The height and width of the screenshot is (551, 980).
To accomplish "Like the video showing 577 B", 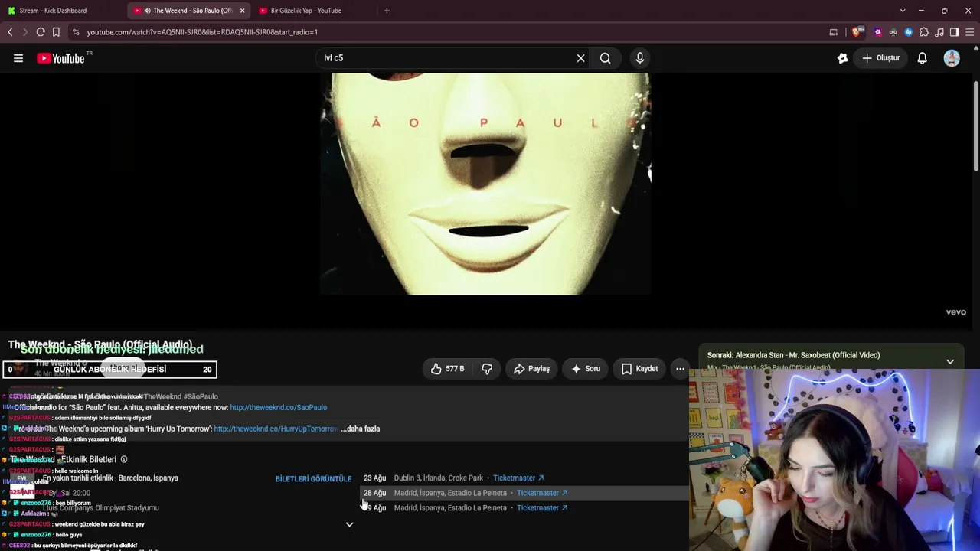I will (x=447, y=369).
